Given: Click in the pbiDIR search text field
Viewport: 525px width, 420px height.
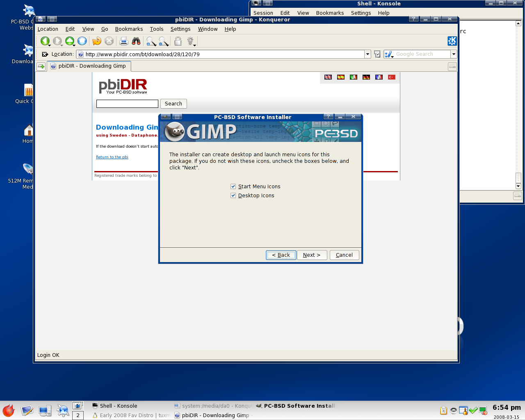Looking at the screenshot, I should coord(127,104).
